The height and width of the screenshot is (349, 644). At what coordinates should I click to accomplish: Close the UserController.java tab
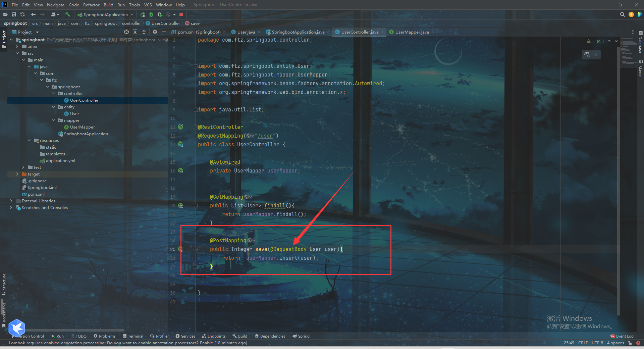(x=382, y=32)
